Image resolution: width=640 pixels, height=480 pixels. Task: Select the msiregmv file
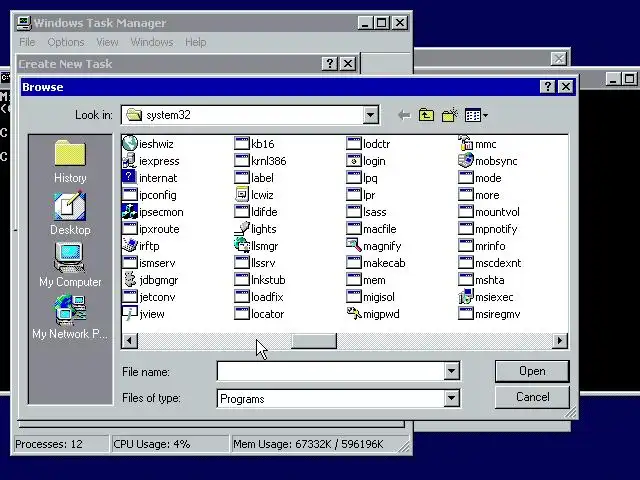[489, 313]
